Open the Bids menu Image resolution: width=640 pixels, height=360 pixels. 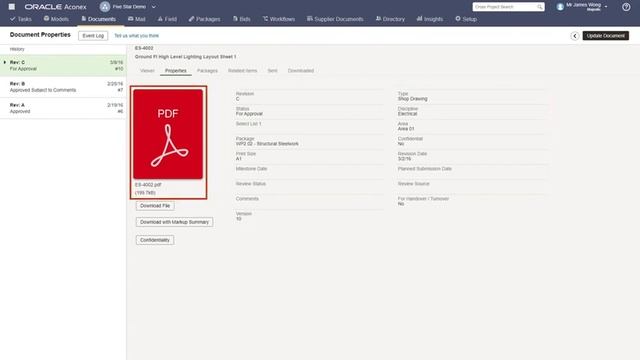[242, 19]
